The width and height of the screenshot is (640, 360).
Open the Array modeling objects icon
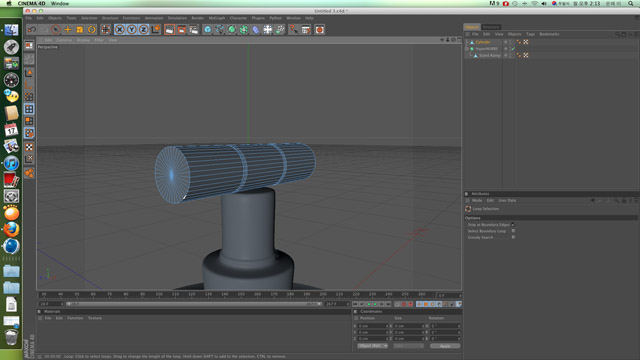[243, 29]
